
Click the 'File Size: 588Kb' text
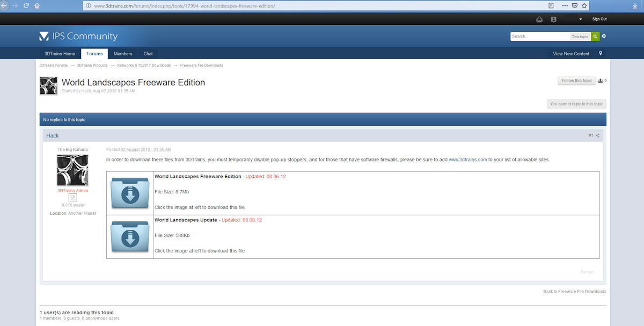(x=172, y=235)
